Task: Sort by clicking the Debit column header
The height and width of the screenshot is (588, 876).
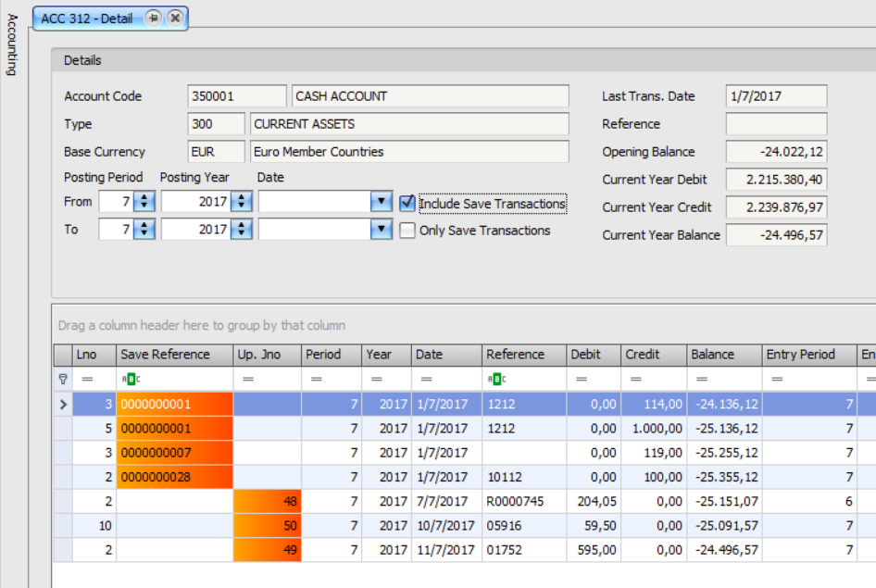Action: 587,354
